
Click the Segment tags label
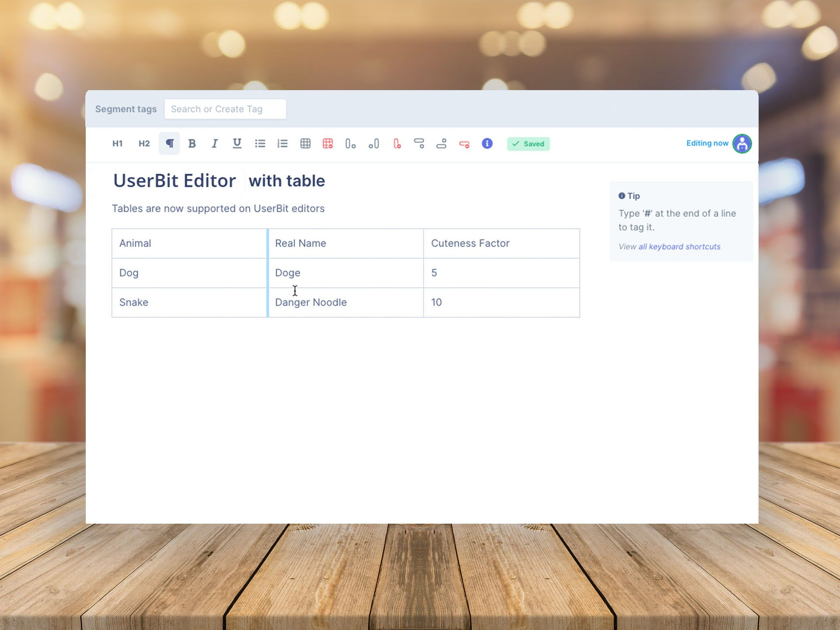tap(126, 109)
